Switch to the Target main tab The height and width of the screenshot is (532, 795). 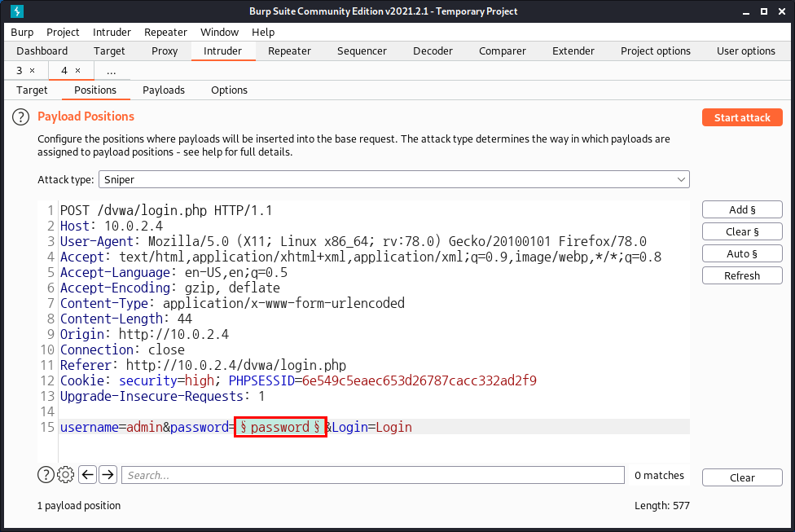point(109,51)
